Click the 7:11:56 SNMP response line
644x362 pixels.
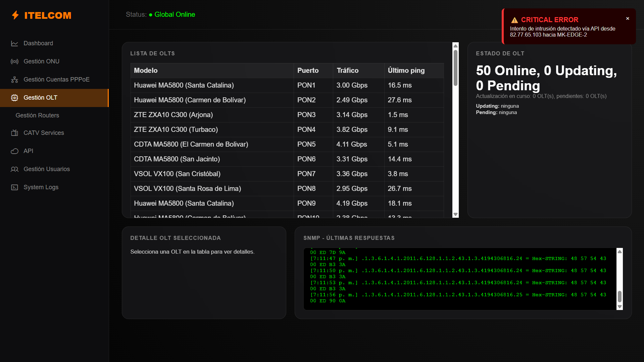[458, 298]
